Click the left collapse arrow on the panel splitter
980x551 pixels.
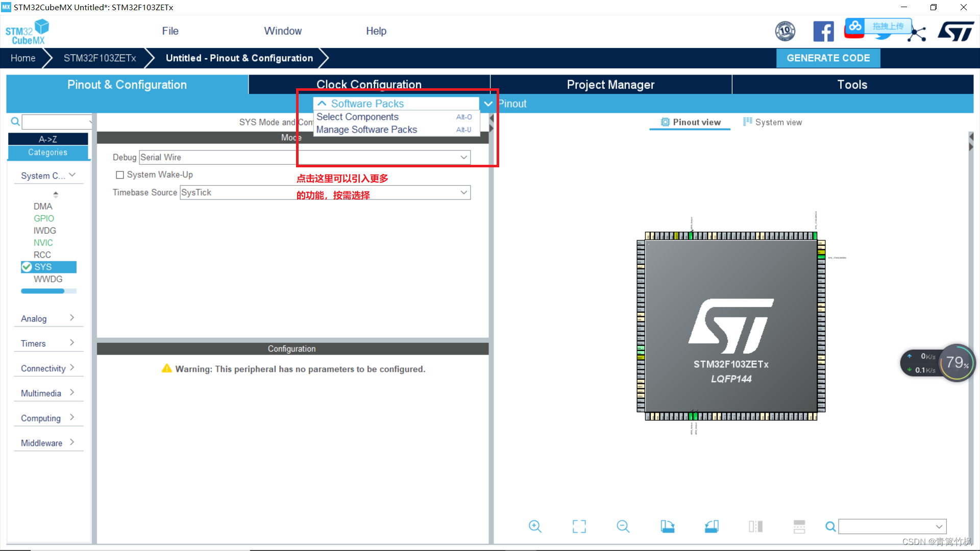[x=492, y=118]
